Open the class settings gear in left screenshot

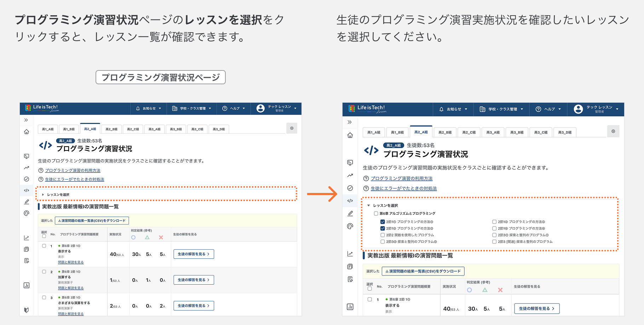(x=292, y=128)
